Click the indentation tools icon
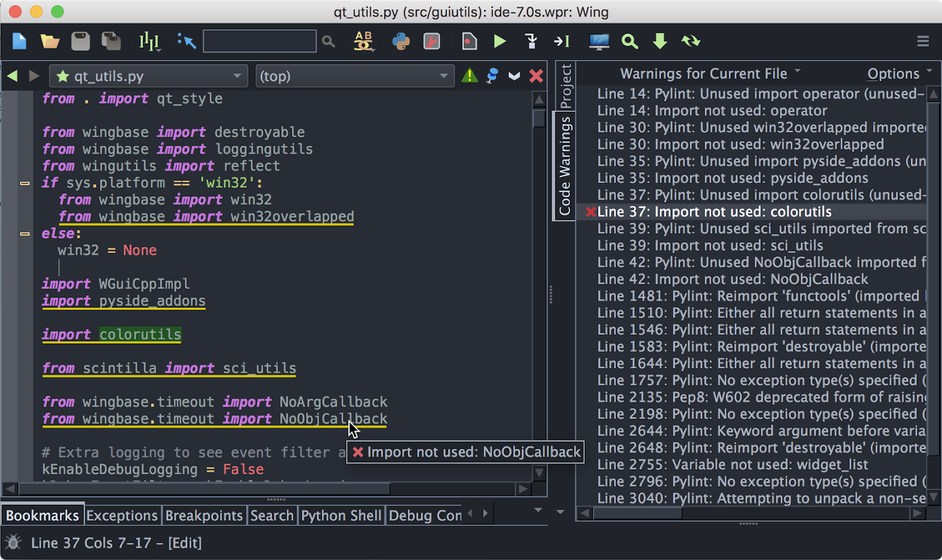Viewport: 942px width, 560px height. coord(150,41)
